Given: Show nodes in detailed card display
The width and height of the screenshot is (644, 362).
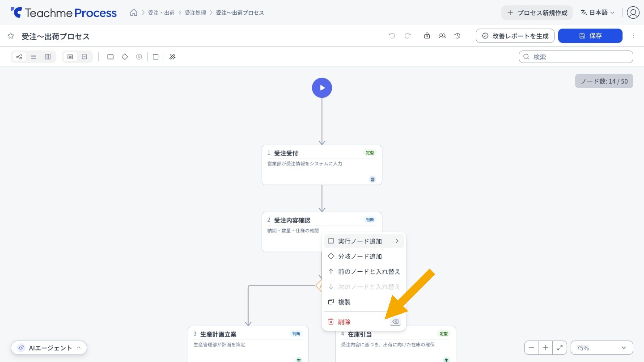Looking at the screenshot, I should 70,57.
